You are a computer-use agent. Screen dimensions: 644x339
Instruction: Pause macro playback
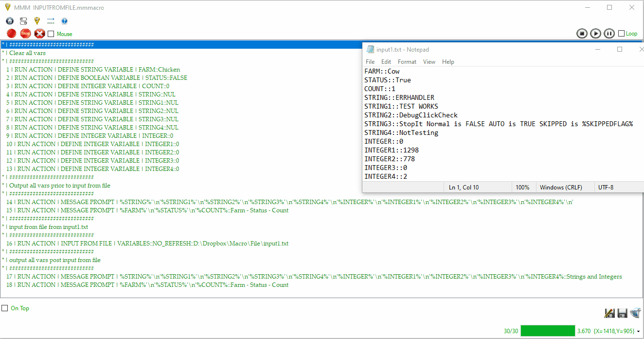tap(609, 33)
